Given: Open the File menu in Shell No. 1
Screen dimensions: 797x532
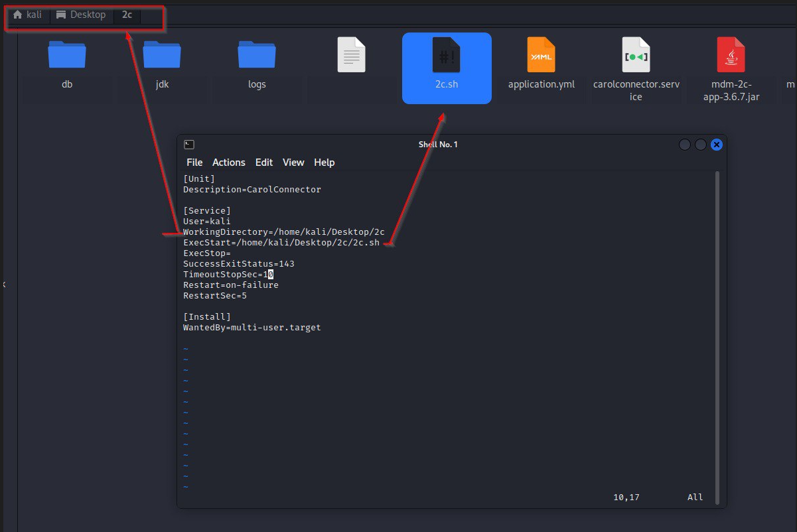Looking at the screenshot, I should pyautogui.click(x=194, y=162).
